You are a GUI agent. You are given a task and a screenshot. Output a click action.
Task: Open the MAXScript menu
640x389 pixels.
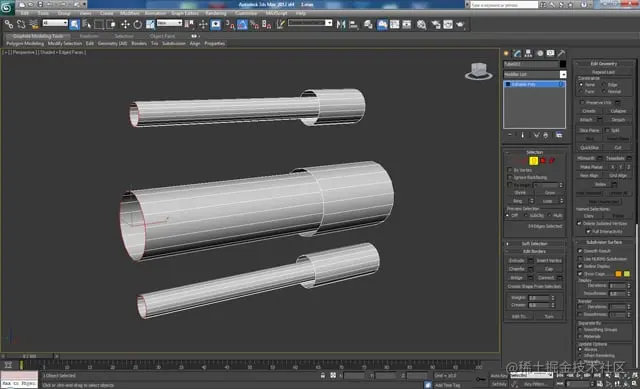(x=276, y=13)
